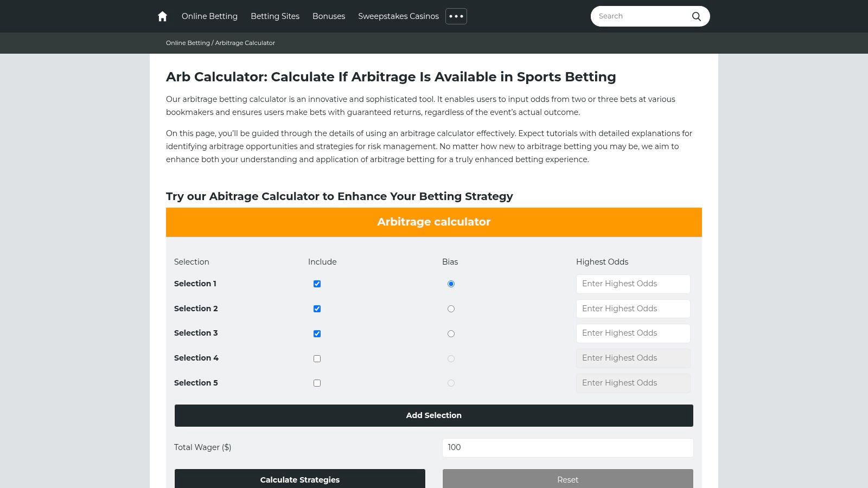This screenshot has width=868, height=488.
Task: Open Sweepstakes Casinos in navigation
Action: pyautogui.click(x=398, y=16)
